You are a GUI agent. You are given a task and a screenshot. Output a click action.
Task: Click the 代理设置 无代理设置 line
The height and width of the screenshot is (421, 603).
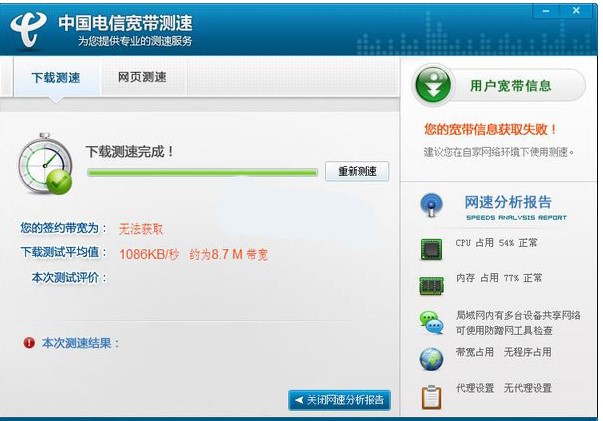click(x=504, y=388)
